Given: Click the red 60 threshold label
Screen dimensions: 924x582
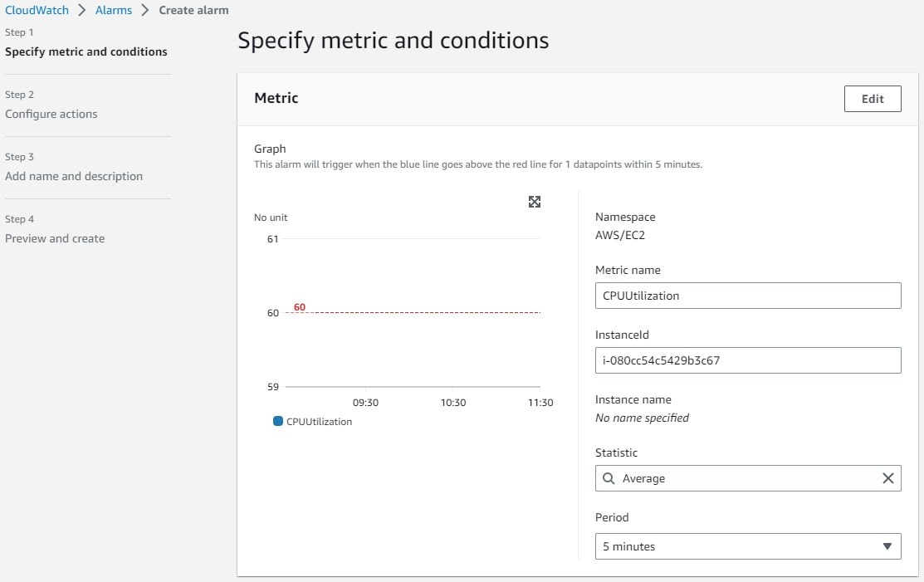Looking at the screenshot, I should pyautogui.click(x=300, y=307).
